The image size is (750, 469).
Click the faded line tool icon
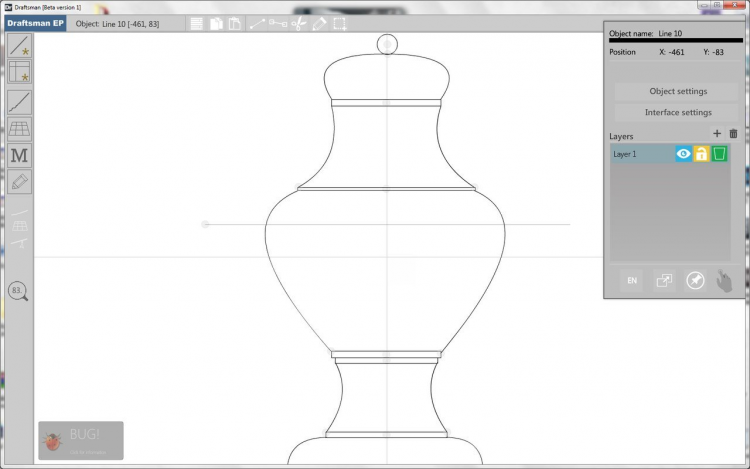click(20, 213)
